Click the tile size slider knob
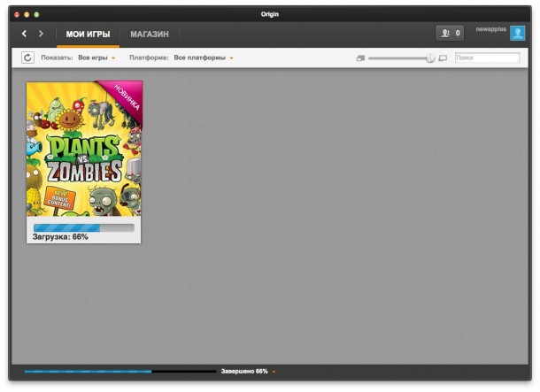Viewport: 540px width, 392px height. pyautogui.click(x=430, y=58)
